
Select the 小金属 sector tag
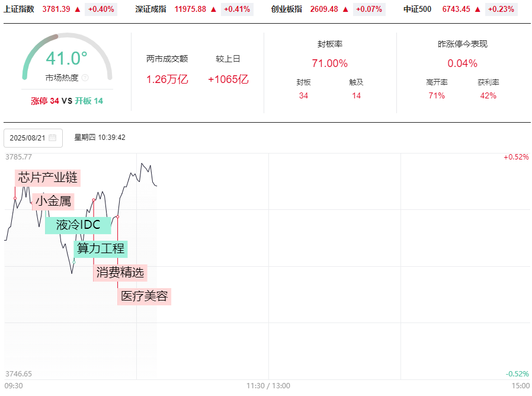point(53,202)
